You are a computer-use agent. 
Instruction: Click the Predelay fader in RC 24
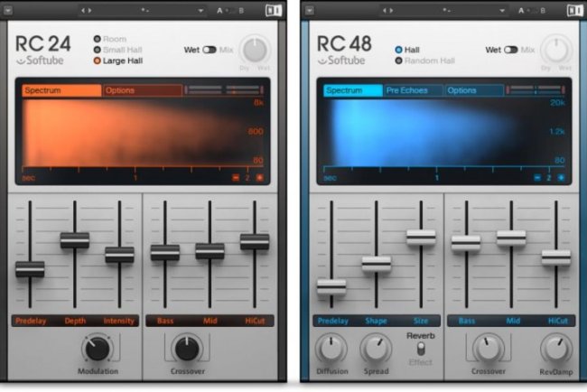(30, 269)
